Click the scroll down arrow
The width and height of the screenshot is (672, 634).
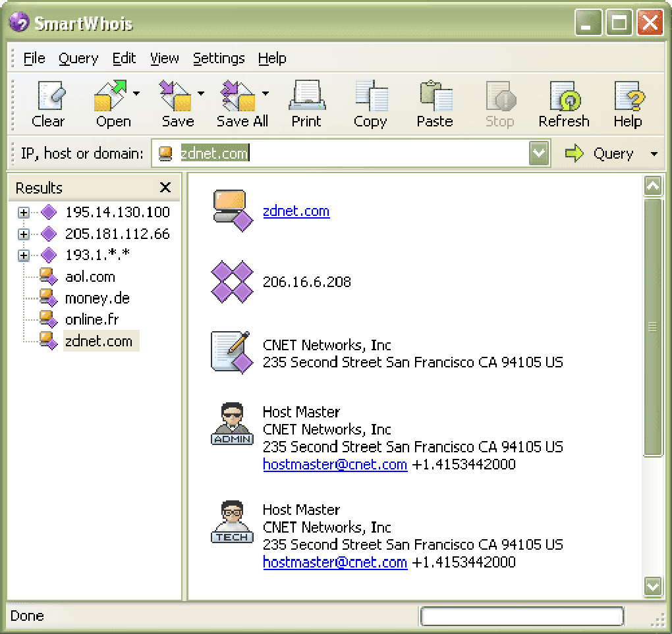653,587
